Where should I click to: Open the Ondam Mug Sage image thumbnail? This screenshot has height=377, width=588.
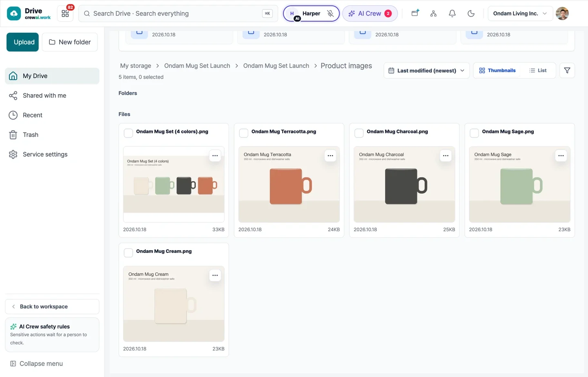pyautogui.click(x=519, y=184)
